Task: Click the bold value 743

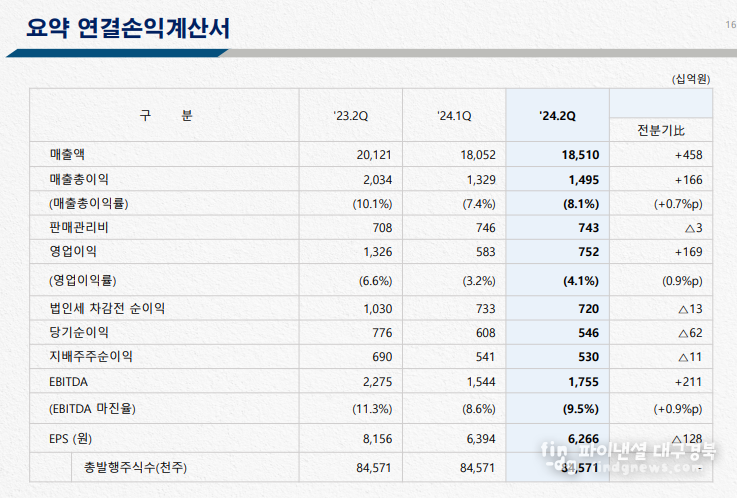Action: pos(588,228)
